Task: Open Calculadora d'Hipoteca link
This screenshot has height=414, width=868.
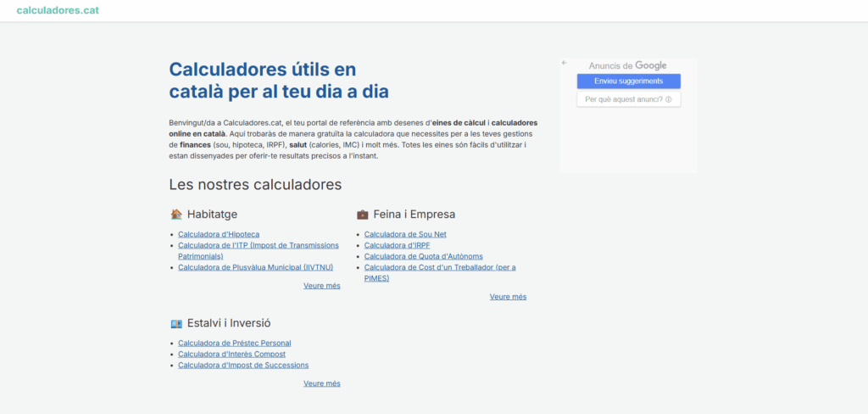Action: click(219, 234)
